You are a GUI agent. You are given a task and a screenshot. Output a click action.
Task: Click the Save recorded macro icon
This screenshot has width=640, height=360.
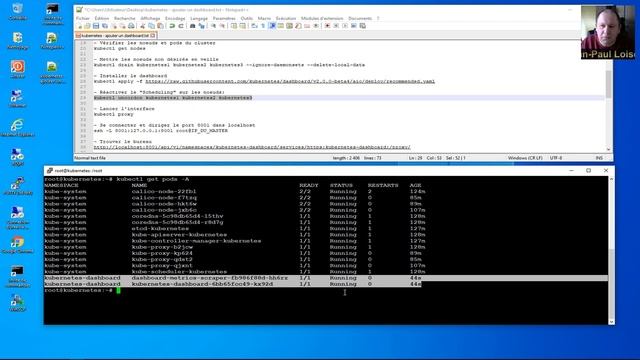[362, 26]
